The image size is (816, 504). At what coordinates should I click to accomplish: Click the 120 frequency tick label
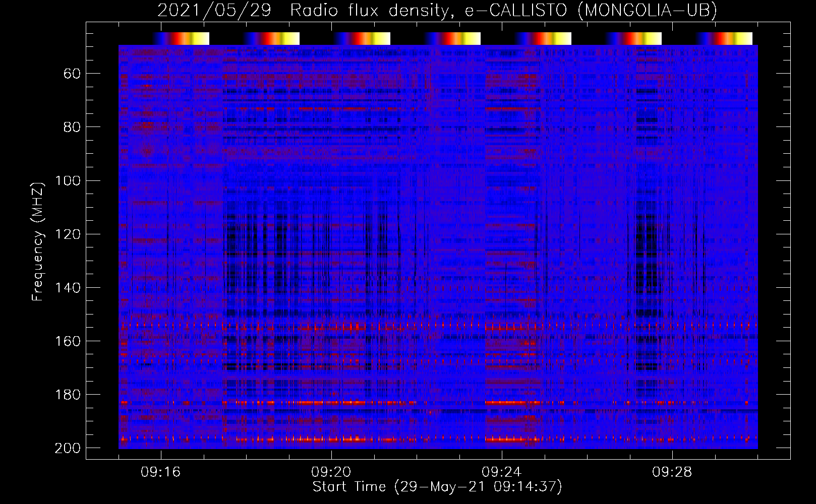[x=68, y=234]
